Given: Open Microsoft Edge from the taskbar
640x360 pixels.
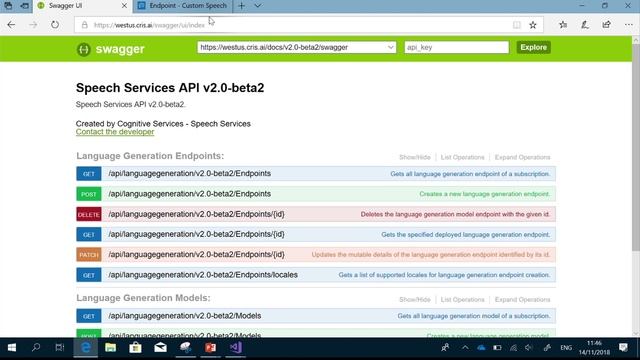Looking at the screenshot, I should (x=86, y=348).
